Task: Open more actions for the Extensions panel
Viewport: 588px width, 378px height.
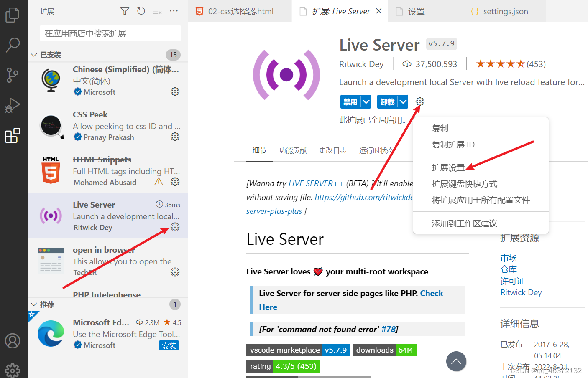Action: 174,11
